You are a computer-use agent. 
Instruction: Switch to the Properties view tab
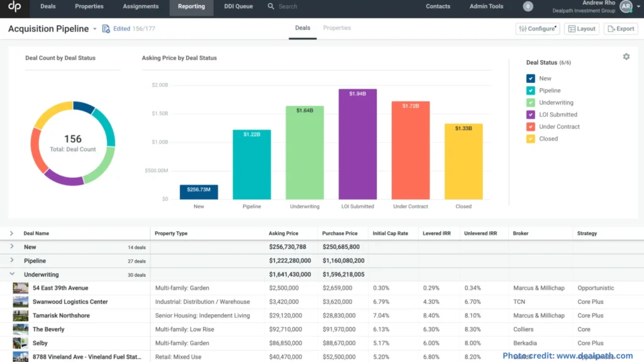(x=336, y=28)
